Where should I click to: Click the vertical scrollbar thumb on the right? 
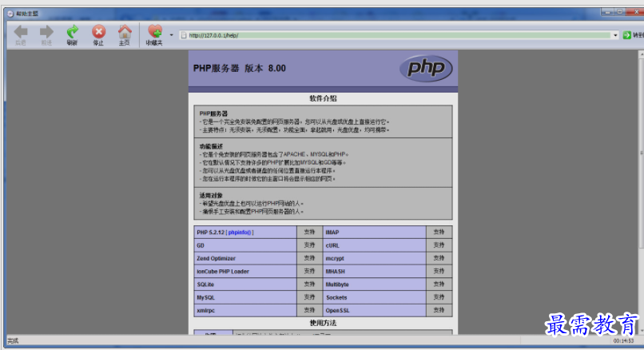pyautogui.click(x=641, y=153)
